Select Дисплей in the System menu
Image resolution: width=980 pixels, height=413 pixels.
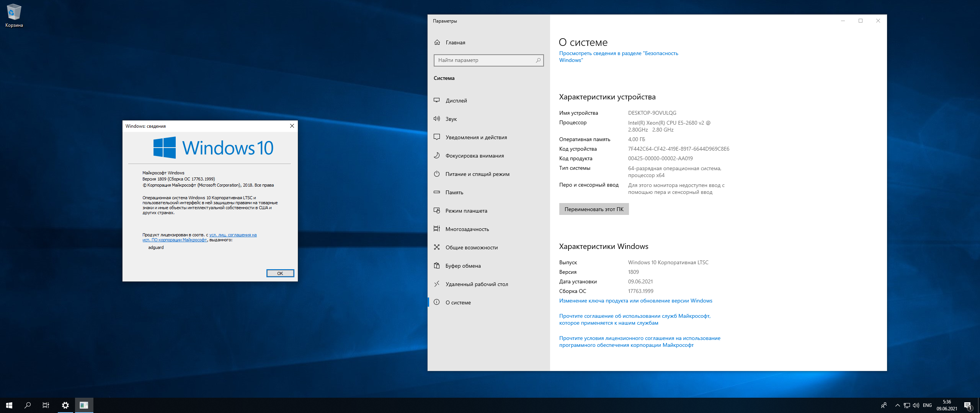pyautogui.click(x=488, y=101)
